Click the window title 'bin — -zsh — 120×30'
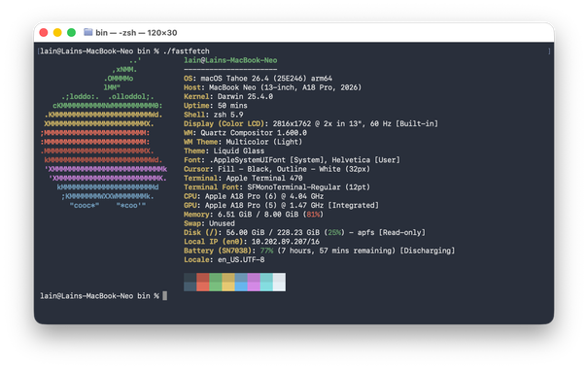Viewport: 588px width, 369px height. [136, 33]
